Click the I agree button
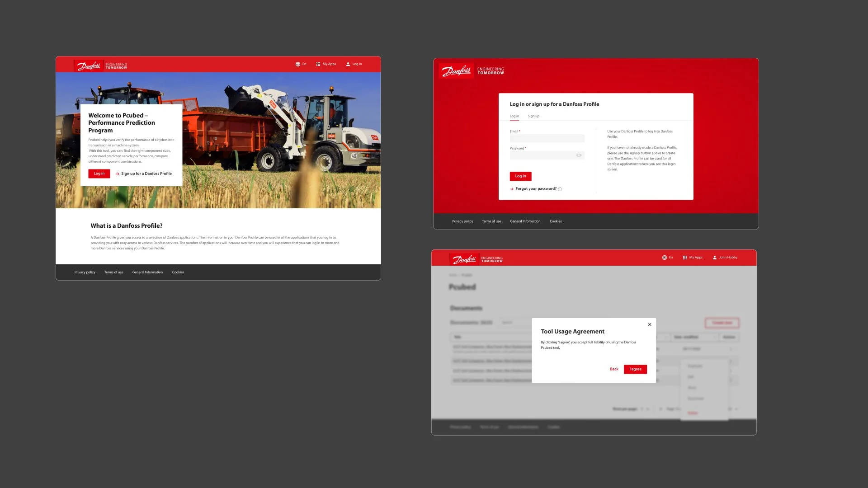 pyautogui.click(x=635, y=369)
